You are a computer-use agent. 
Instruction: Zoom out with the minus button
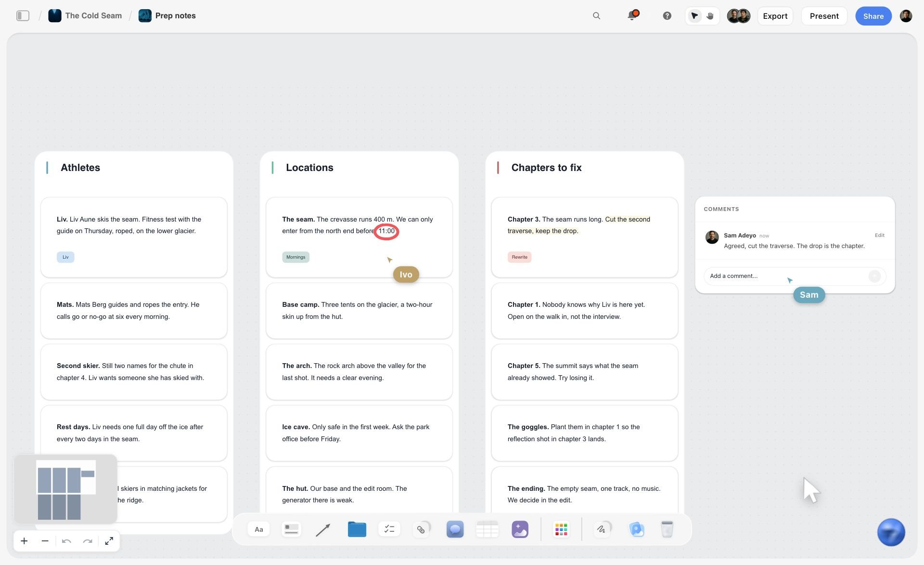point(45,541)
